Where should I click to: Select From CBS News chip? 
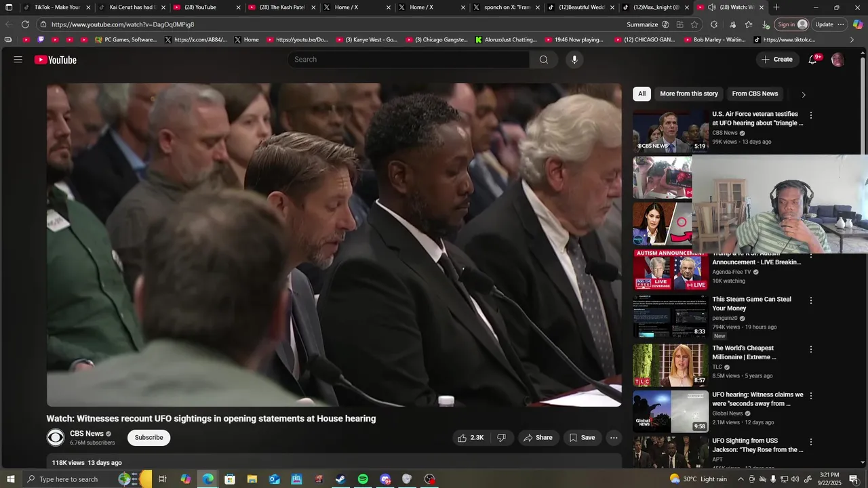(x=755, y=94)
